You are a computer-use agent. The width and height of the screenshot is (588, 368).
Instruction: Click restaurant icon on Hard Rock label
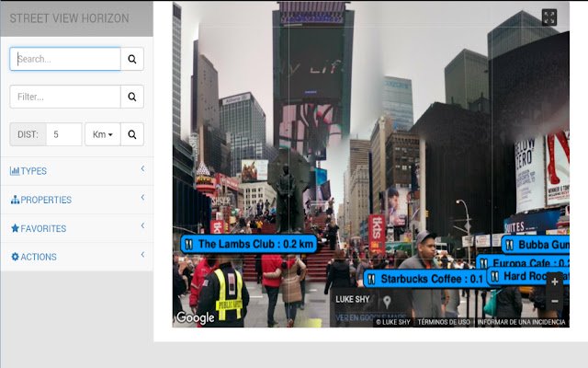tap(495, 277)
